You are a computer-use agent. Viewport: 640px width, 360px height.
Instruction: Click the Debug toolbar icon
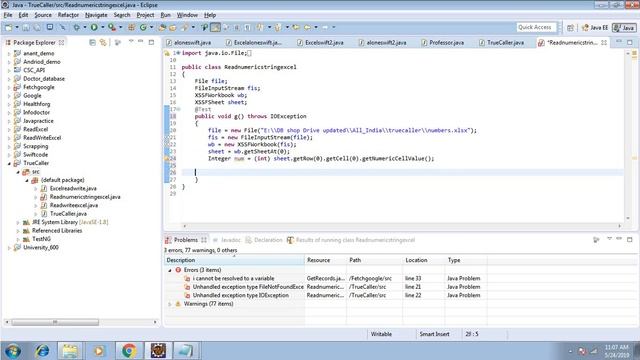point(76,27)
